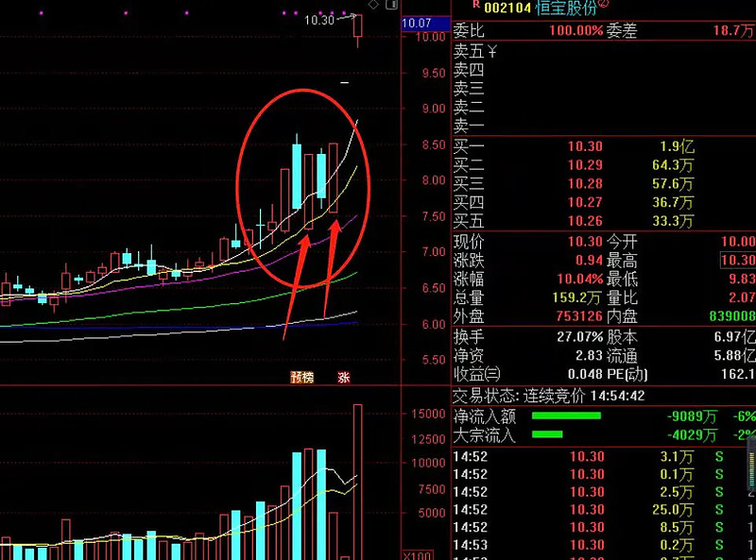Screen dimensions: 756x560
Task: Select the 买四 bid price 10.27
Action: (x=585, y=202)
